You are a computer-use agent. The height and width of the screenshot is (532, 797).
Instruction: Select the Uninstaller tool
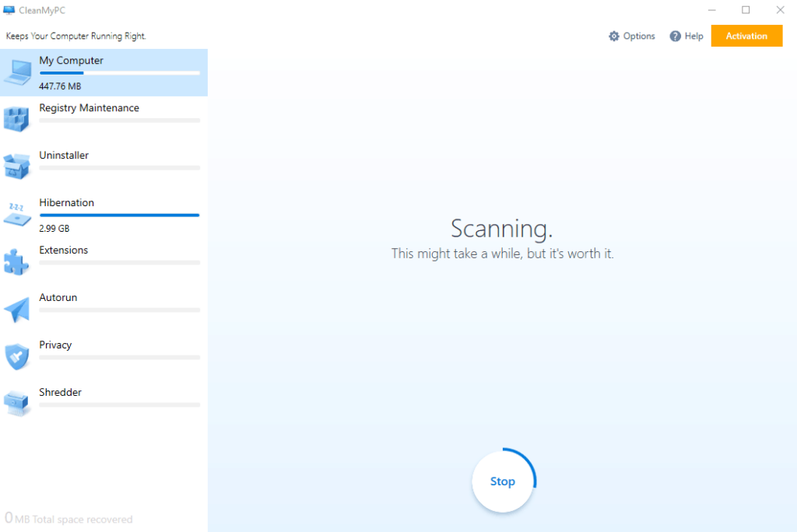click(x=64, y=155)
